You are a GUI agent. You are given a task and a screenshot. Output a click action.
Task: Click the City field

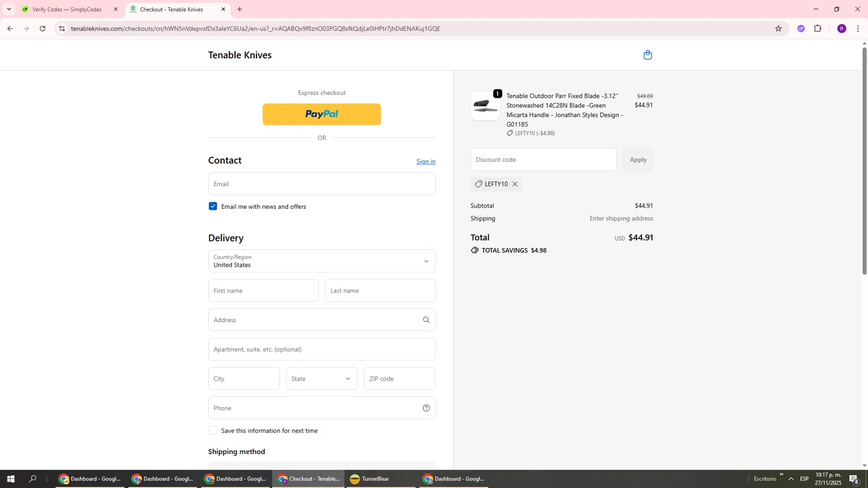(x=244, y=378)
